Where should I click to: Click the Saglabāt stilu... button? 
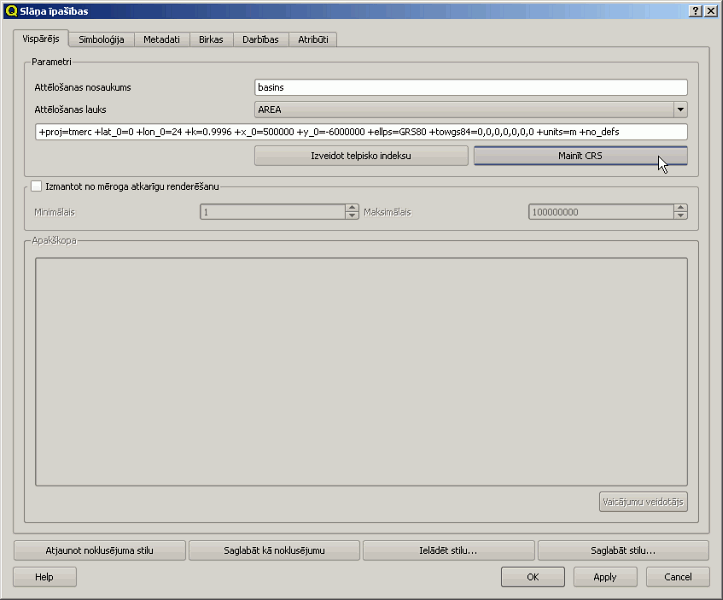point(623,551)
